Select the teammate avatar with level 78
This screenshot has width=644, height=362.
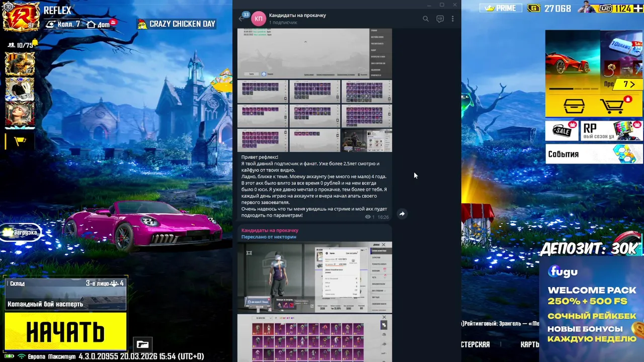click(20, 89)
